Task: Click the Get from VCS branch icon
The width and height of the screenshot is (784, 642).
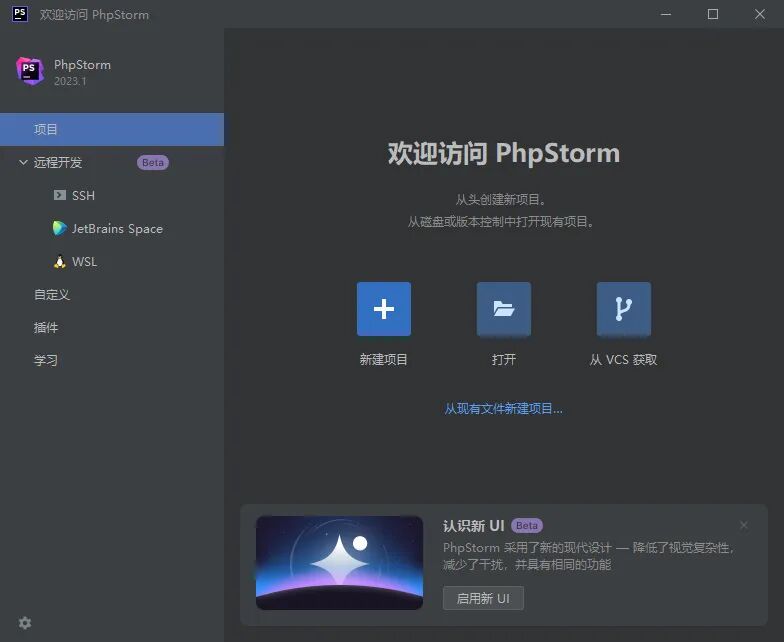Action: coord(624,308)
